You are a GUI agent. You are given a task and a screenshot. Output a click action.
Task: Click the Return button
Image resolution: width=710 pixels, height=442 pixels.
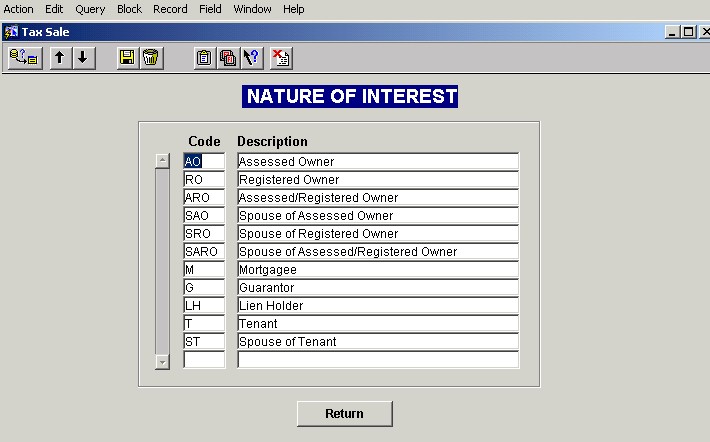pos(345,413)
